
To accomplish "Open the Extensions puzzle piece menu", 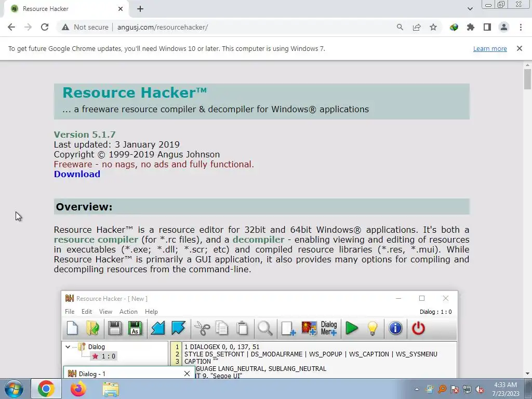I will click(471, 27).
